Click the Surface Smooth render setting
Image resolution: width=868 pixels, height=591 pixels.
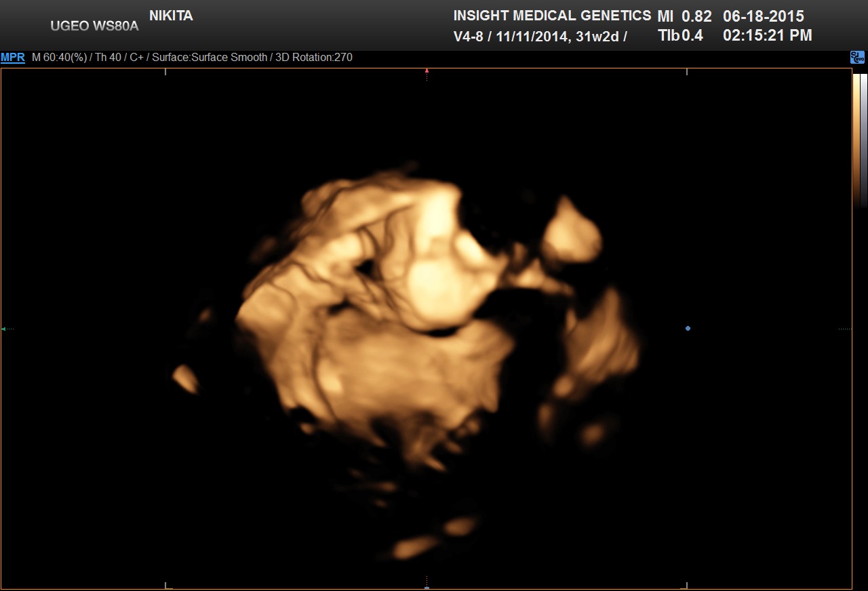(x=210, y=58)
